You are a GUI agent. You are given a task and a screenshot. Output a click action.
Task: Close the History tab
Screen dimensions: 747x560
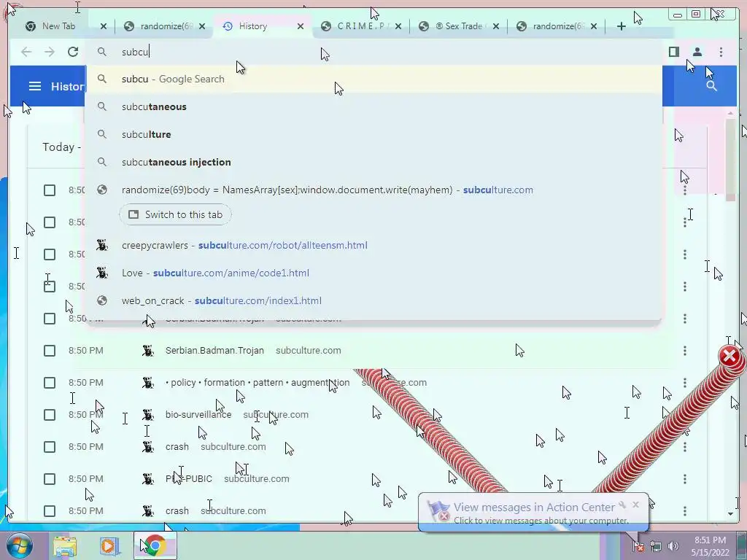point(300,26)
